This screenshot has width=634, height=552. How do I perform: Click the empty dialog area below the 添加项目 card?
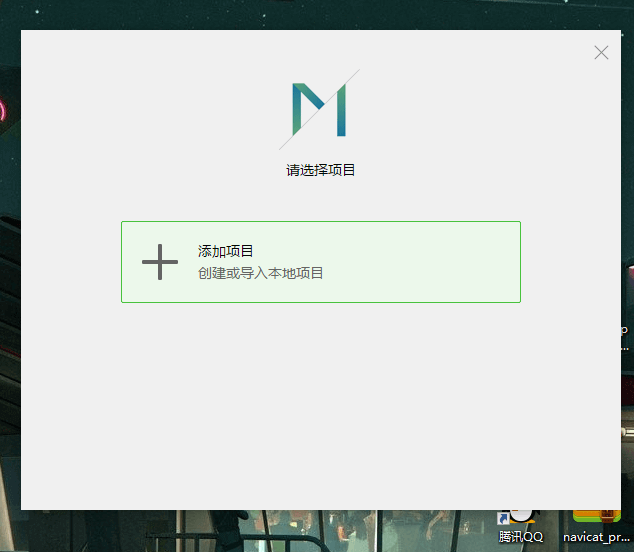coord(320,400)
